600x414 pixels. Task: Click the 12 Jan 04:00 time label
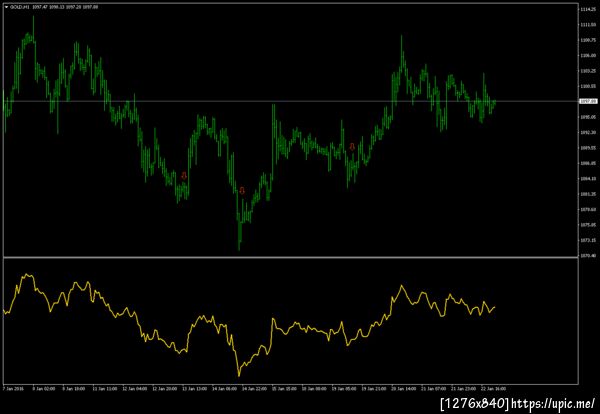(x=135, y=389)
